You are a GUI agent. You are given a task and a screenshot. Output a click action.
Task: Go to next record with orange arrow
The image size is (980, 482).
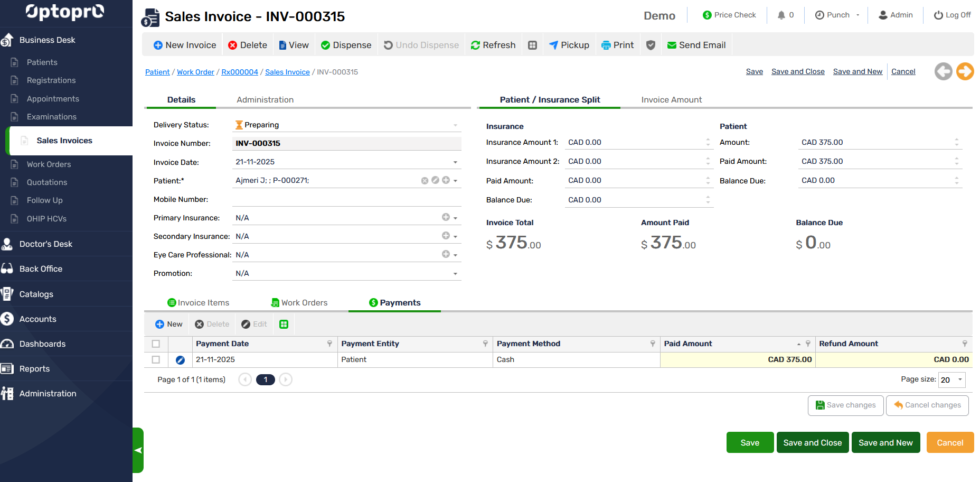[x=965, y=71]
